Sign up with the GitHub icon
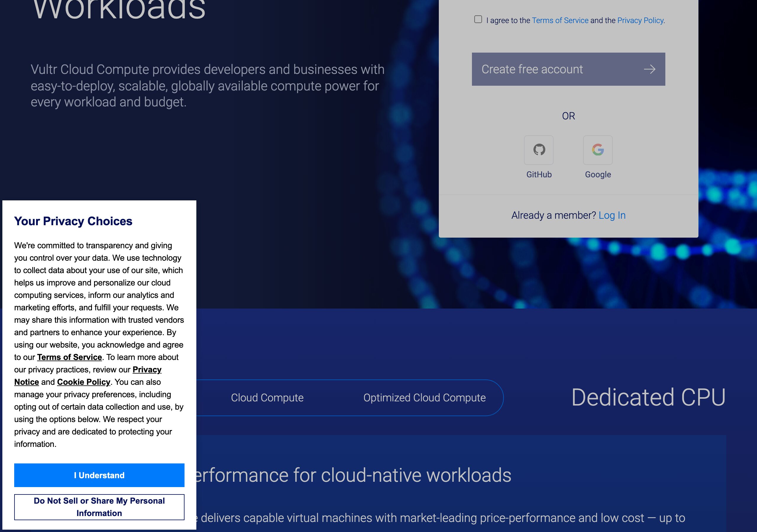Image resolution: width=757 pixels, height=532 pixels. click(539, 150)
